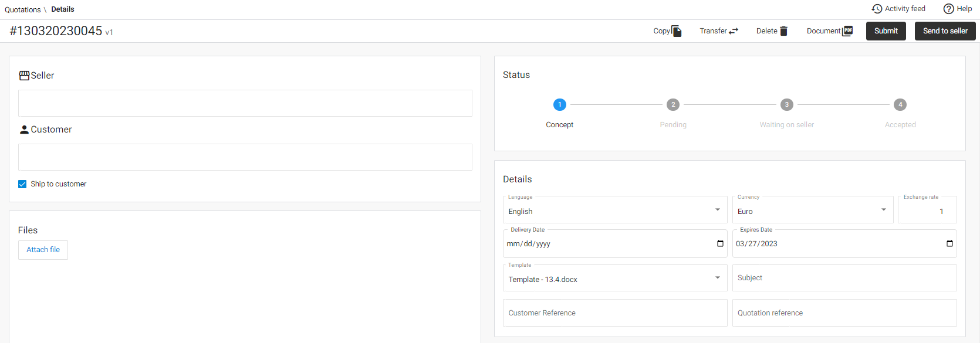Image resolution: width=980 pixels, height=343 pixels.
Task: Select status step 2 Pending
Action: (673, 104)
